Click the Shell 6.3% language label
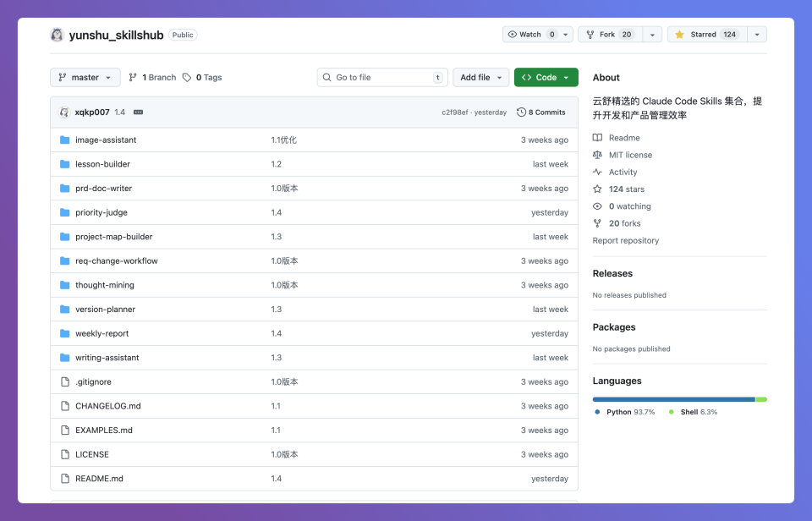Image resolution: width=812 pixels, height=521 pixels. 699,412
